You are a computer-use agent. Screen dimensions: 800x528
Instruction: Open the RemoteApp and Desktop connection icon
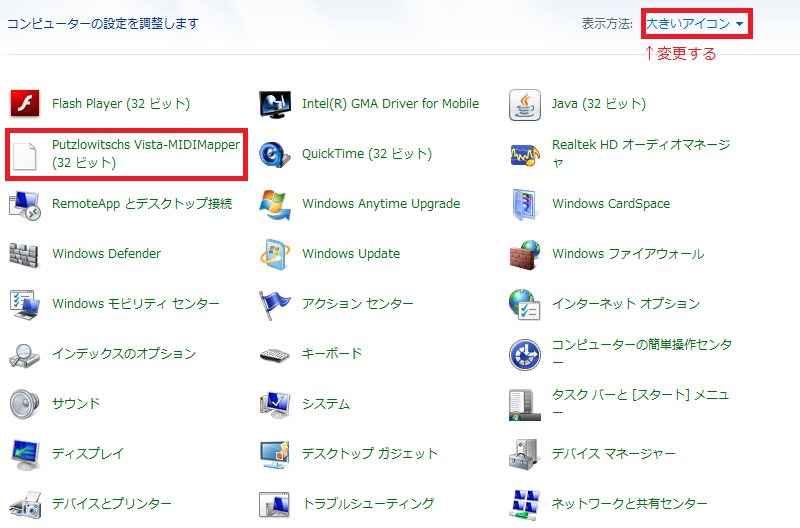coord(24,205)
